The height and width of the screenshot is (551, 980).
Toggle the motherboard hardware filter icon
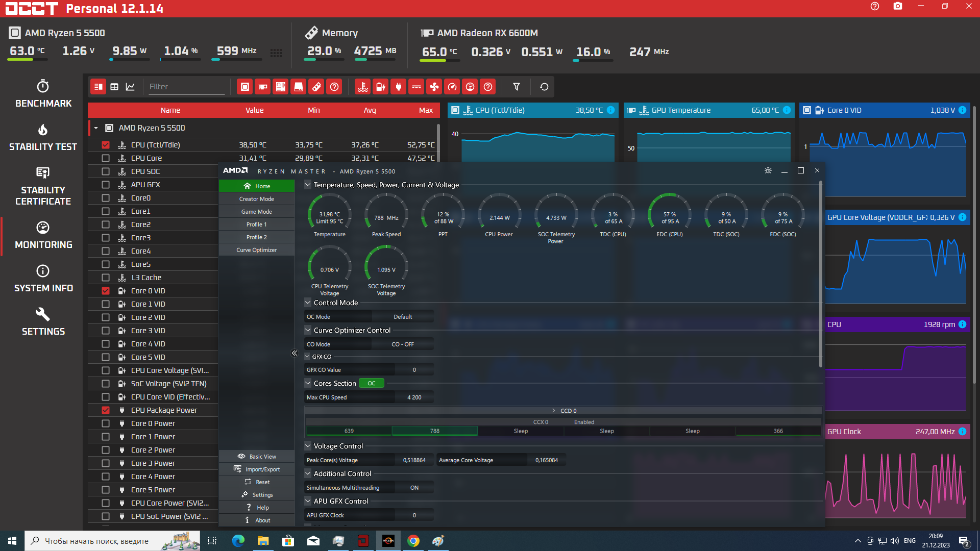pyautogui.click(x=281, y=87)
